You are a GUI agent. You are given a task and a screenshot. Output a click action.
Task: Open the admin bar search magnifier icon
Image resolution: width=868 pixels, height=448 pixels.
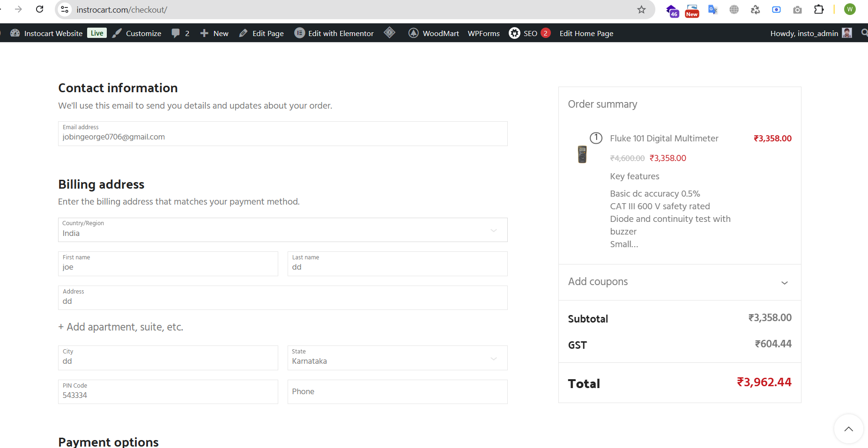point(864,33)
